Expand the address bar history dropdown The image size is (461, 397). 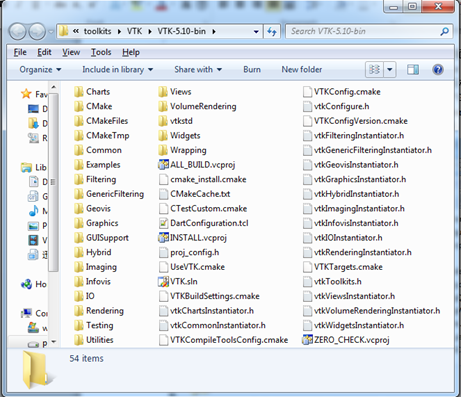pyautogui.click(x=256, y=32)
